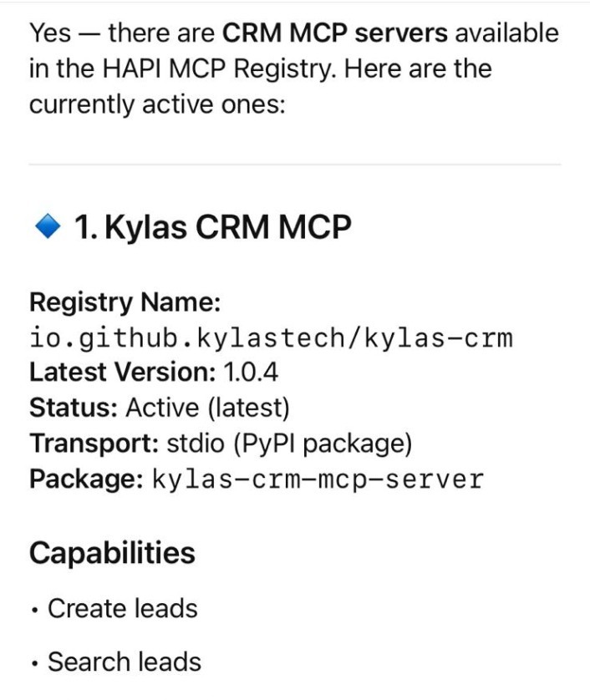This screenshot has height=700, width=590.
Task: Click the blue diamond icon
Action: pos(49,226)
